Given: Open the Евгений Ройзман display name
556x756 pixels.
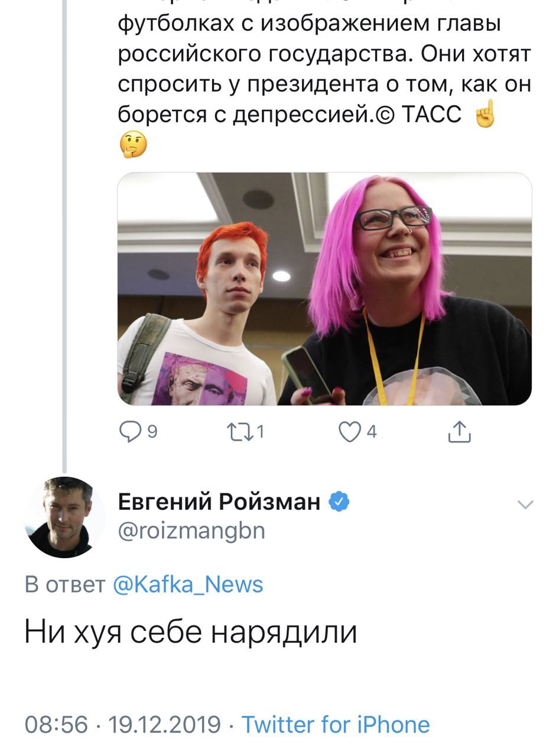Looking at the screenshot, I should pyautogui.click(x=219, y=502).
